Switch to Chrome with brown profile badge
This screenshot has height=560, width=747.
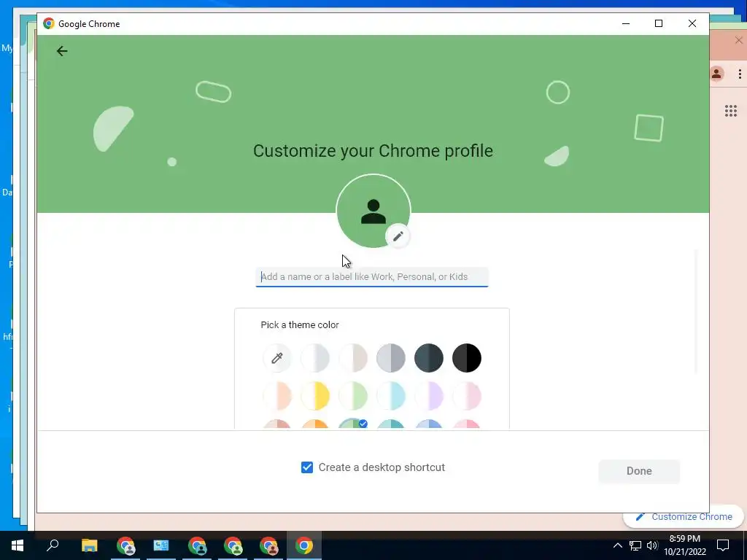pyautogui.click(x=268, y=545)
